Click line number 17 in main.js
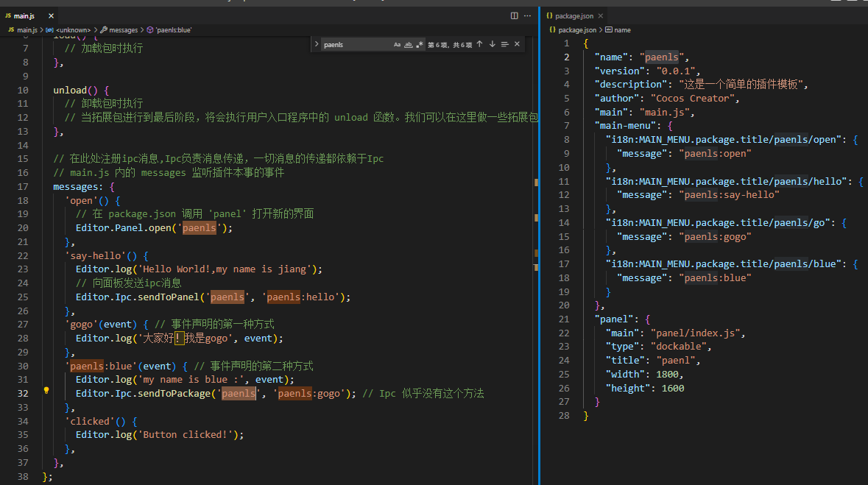The height and width of the screenshot is (485, 868). point(23,187)
